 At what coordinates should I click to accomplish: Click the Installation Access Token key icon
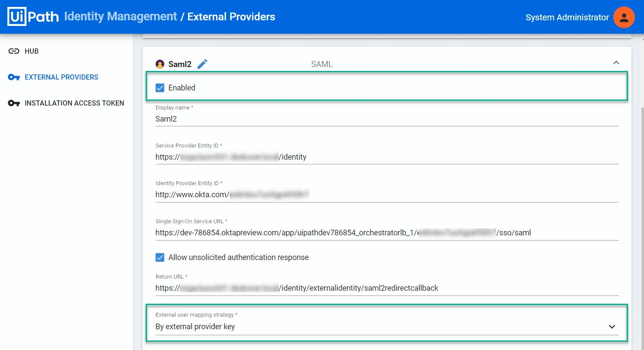point(14,103)
